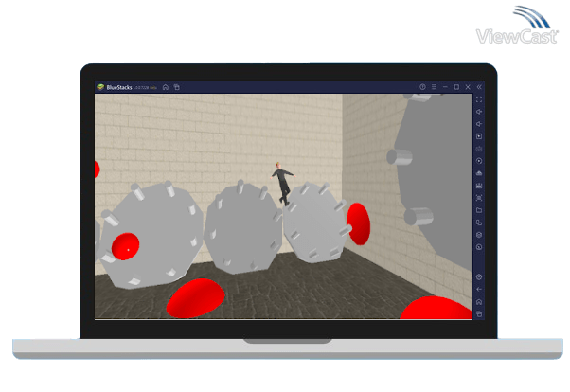Toggle full screen mode in the sidebar
Screen dimensions: 570x392
point(479,99)
